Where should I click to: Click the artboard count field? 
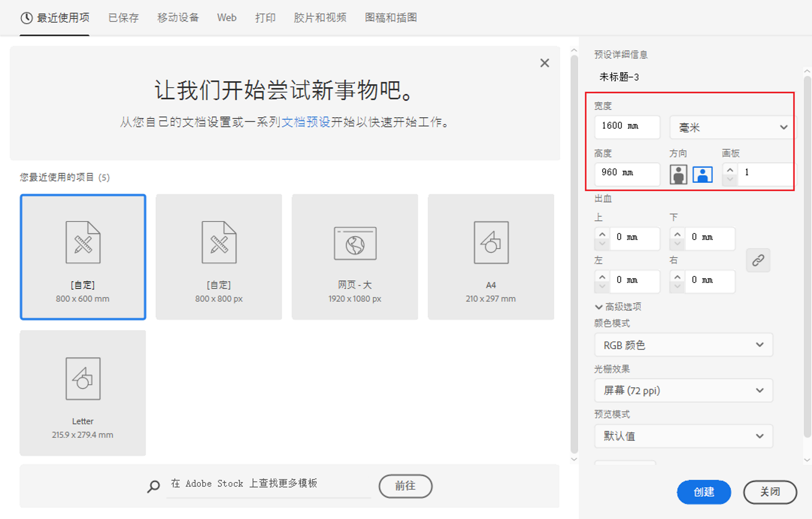point(765,174)
